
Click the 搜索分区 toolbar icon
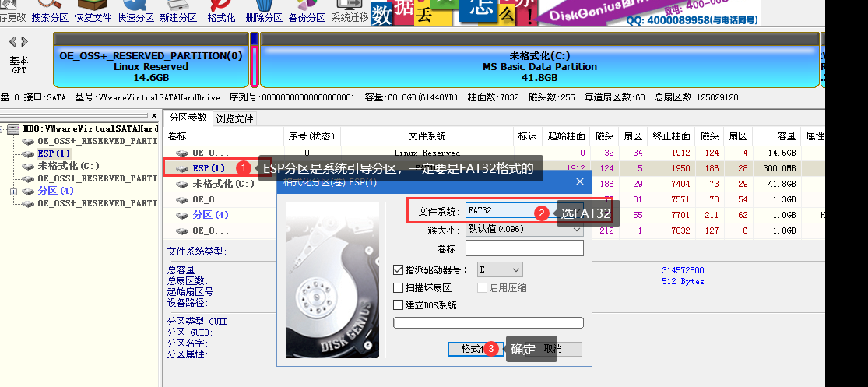(50, 12)
